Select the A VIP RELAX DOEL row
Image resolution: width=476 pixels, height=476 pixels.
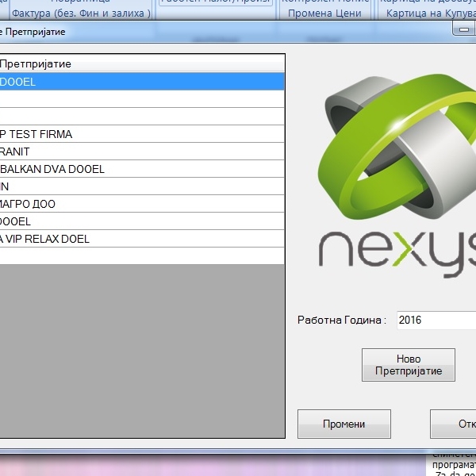pyautogui.click(x=142, y=239)
